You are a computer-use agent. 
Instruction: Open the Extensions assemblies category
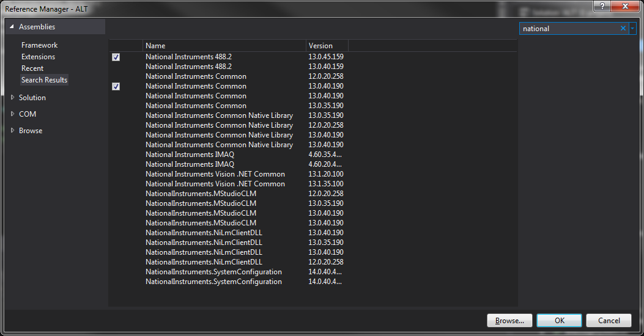(x=38, y=57)
